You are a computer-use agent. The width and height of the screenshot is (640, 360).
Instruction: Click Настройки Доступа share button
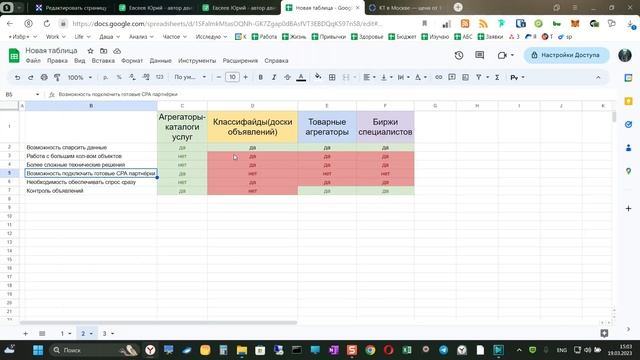pos(566,55)
